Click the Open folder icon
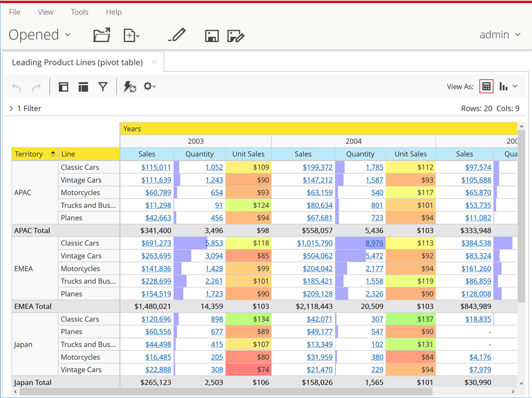 click(x=102, y=35)
